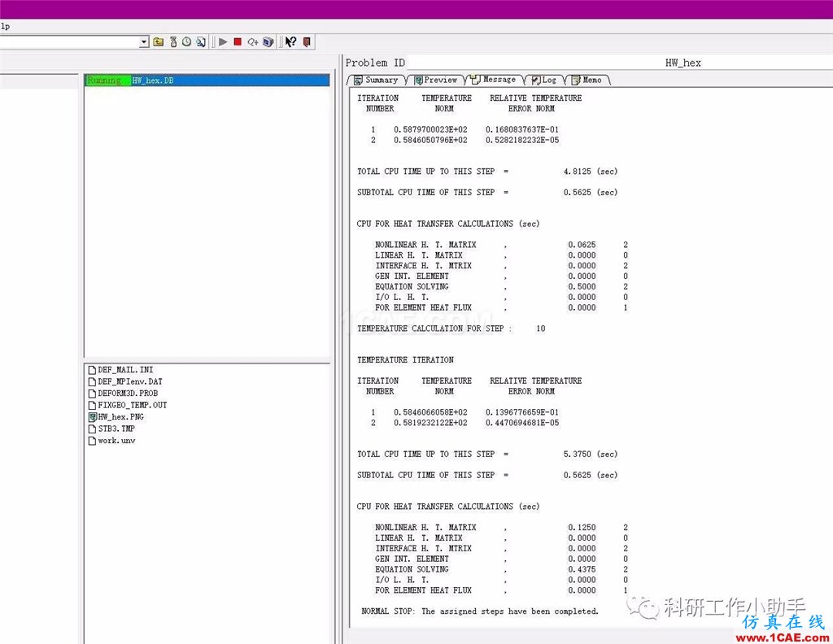Click the up-one-folder icon

(159, 41)
